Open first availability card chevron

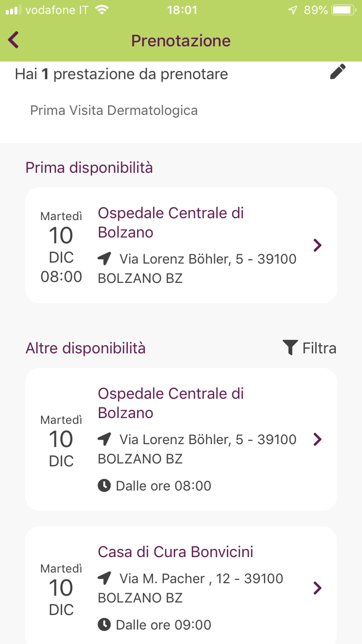pos(317,245)
